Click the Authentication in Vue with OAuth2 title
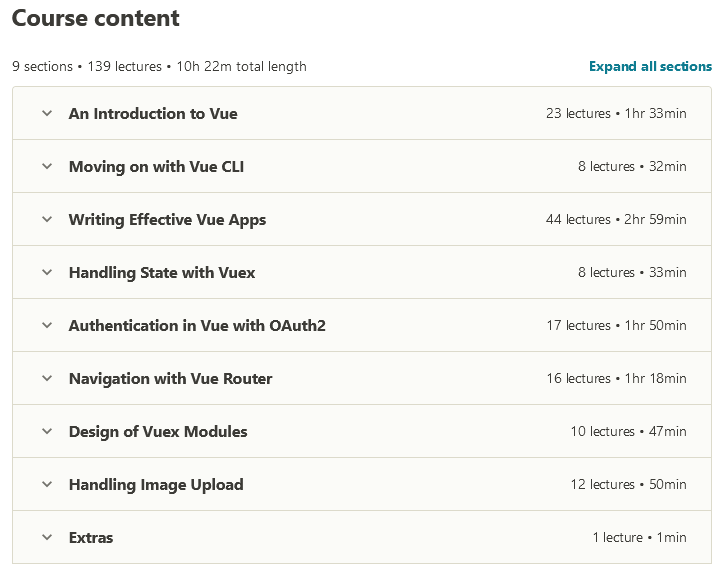 [197, 326]
